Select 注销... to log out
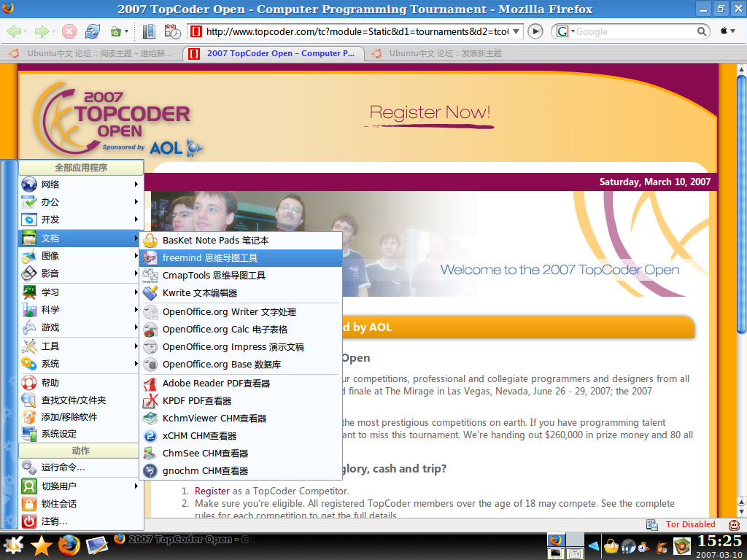The image size is (747, 560). click(81, 521)
